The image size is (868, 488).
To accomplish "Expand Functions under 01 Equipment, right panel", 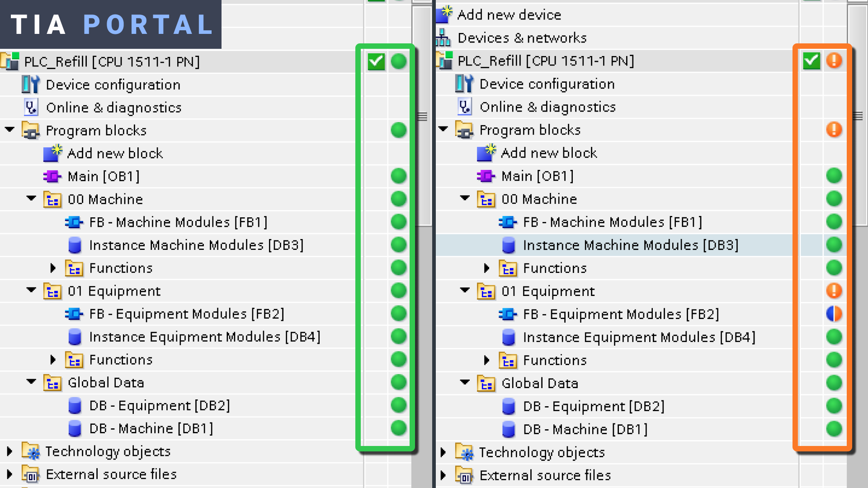I will click(x=487, y=360).
